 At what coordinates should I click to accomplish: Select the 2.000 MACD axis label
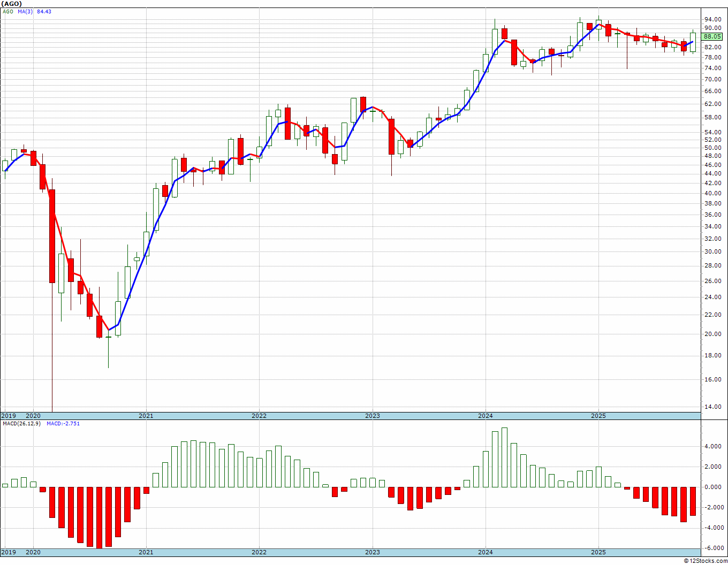(712, 467)
